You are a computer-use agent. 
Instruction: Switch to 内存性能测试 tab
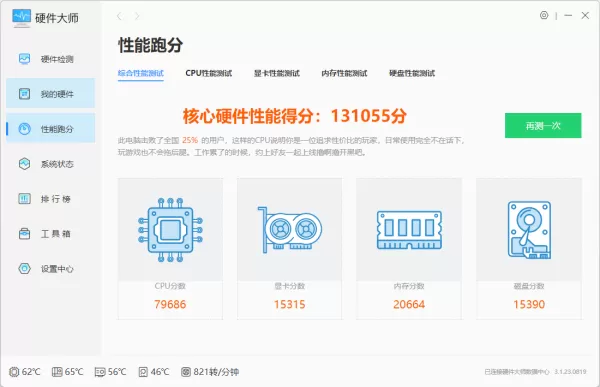(344, 73)
